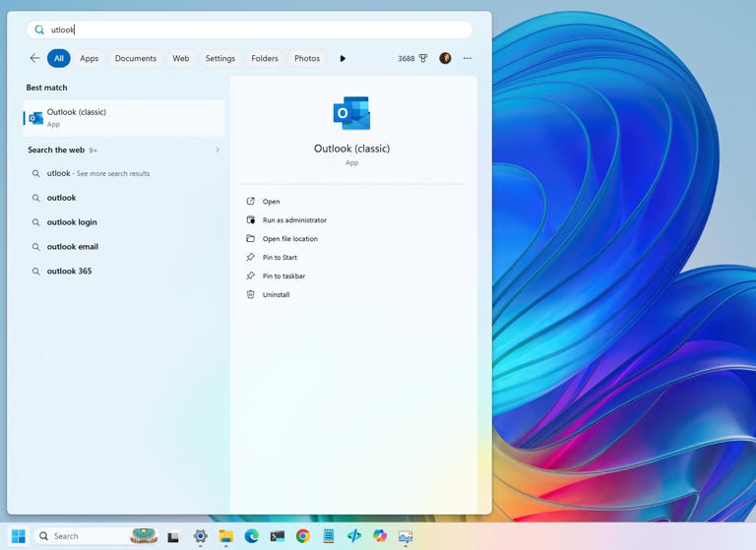Open the three-dot more options menu
Screen dimensions: 756x550
click(468, 58)
